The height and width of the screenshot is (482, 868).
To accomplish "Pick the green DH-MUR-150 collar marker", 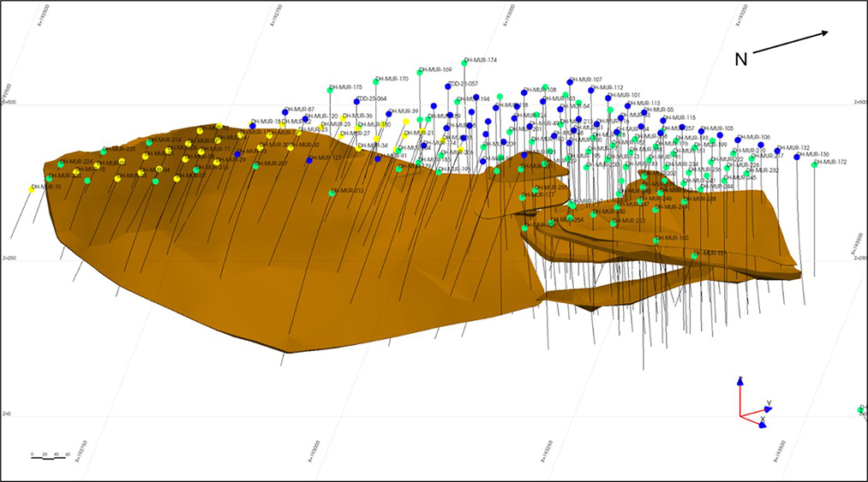I will [x=656, y=241].
